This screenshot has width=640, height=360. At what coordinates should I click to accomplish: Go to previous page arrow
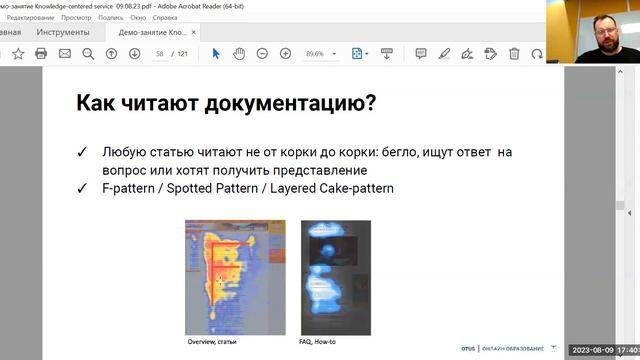tap(111, 53)
